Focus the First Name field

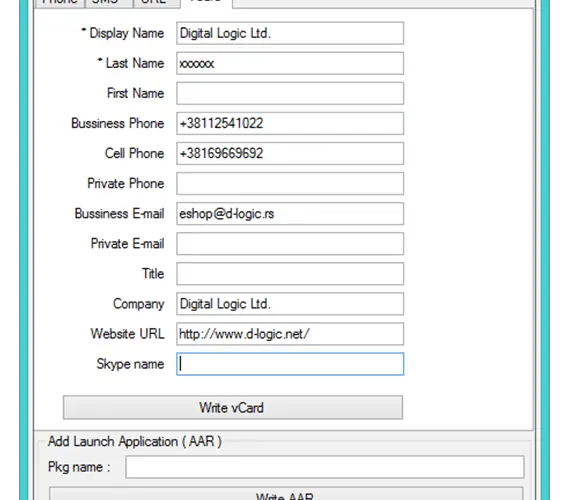[290, 93]
